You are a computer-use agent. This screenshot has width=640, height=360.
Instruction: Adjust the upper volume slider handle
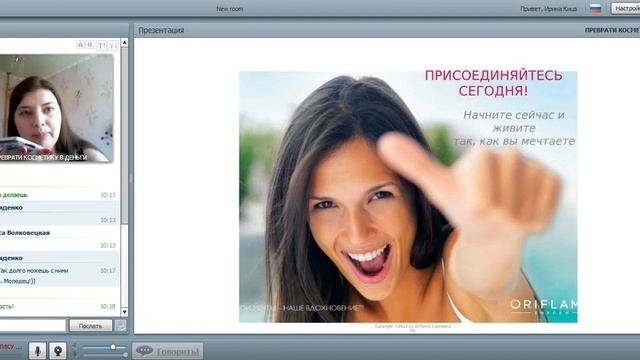(x=113, y=347)
